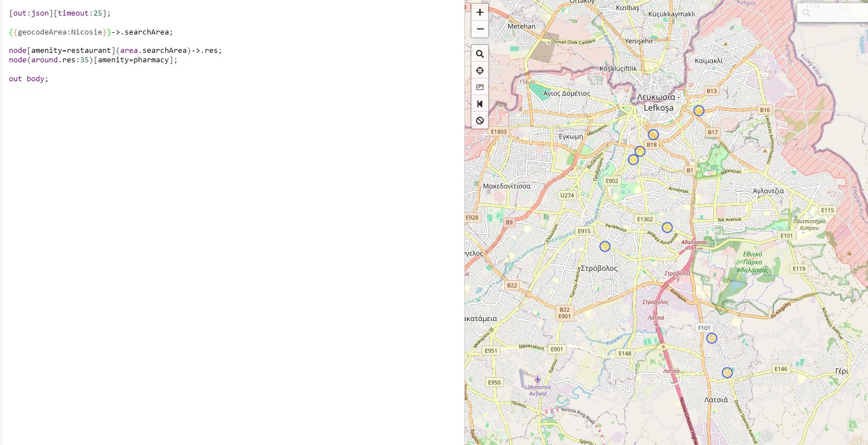The height and width of the screenshot is (445, 868).
Task: Click the marker just above the Λατσιά town label
Action: tap(727, 373)
